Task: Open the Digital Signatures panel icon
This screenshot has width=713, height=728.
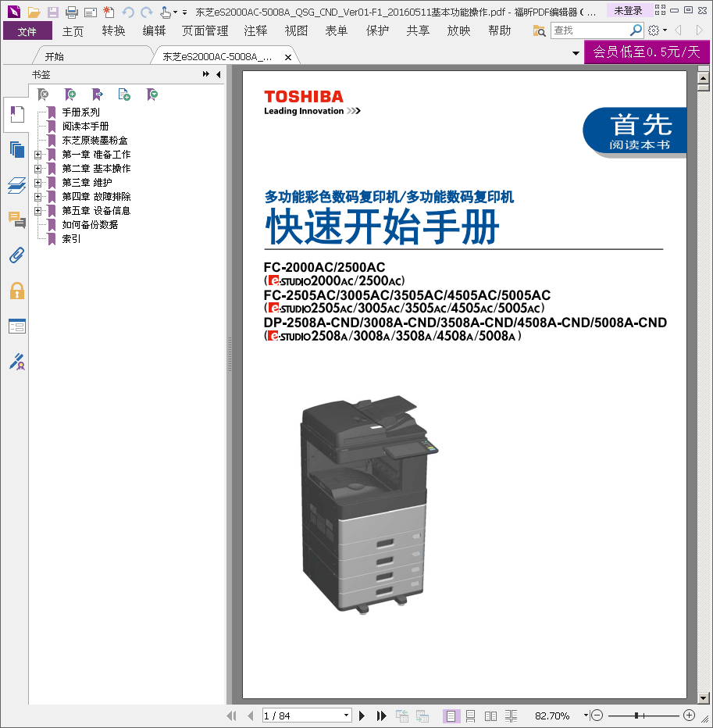Action: point(17,362)
